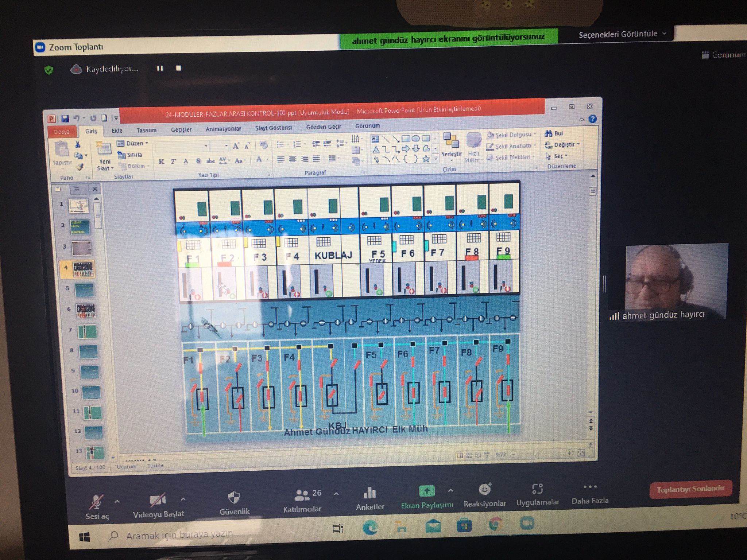Select align text right button
This screenshot has width=747, height=560.
pyautogui.click(x=304, y=159)
